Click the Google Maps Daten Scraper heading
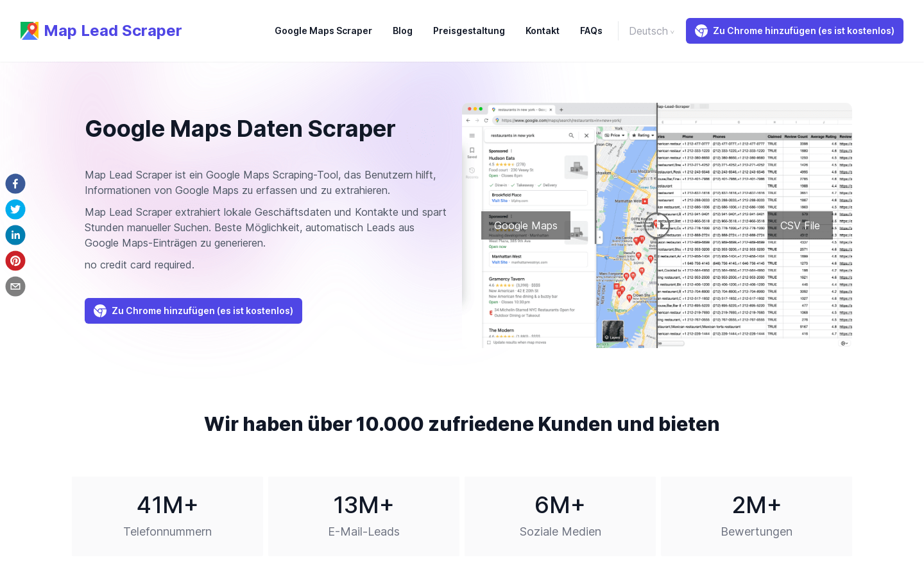The width and height of the screenshot is (924, 578). (240, 128)
